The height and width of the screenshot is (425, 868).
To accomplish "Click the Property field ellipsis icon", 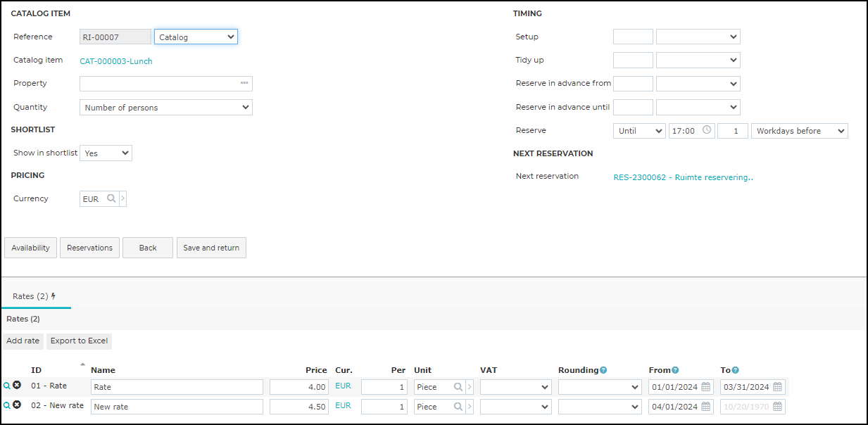I will (x=244, y=84).
